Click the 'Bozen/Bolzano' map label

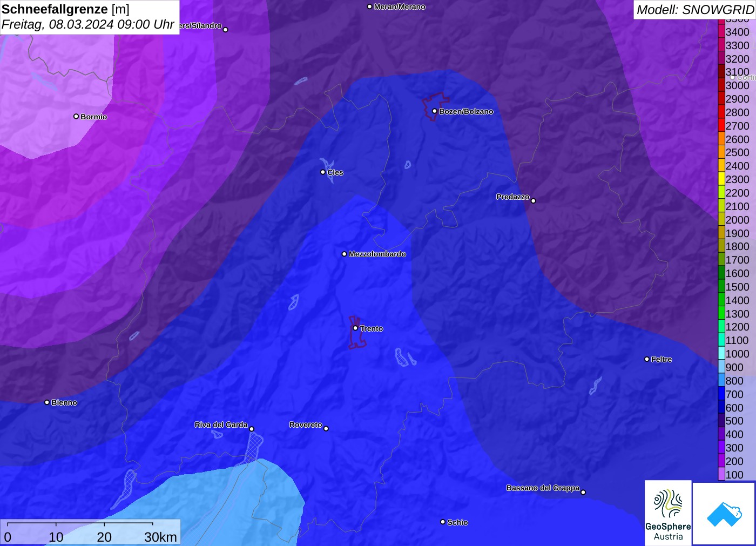[x=466, y=111]
